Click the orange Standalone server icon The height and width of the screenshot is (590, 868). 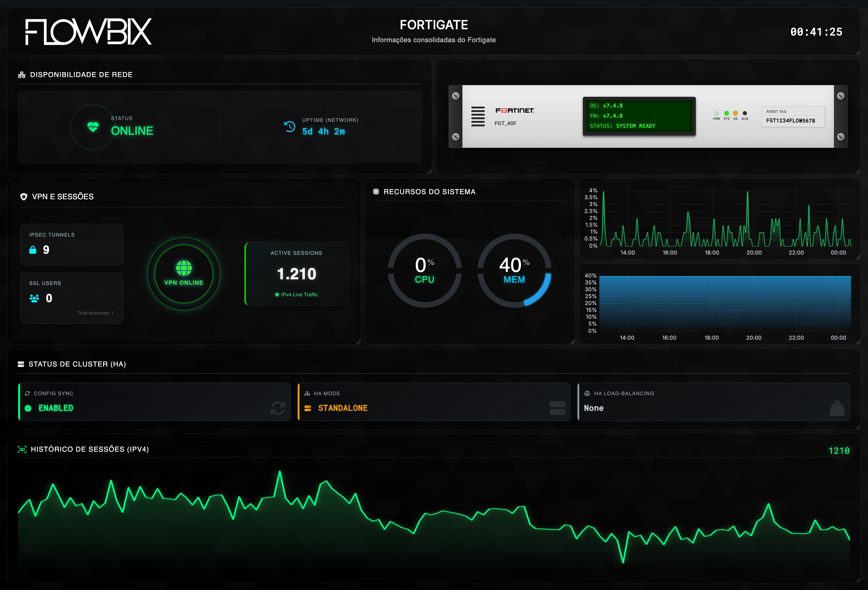click(x=308, y=408)
